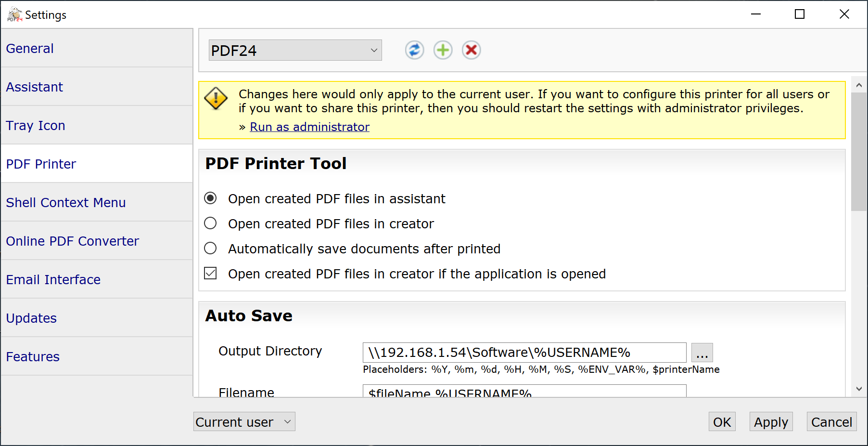This screenshot has height=446, width=868.
Task: Select Open created PDF files in assistant
Action: pyautogui.click(x=210, y=198)
